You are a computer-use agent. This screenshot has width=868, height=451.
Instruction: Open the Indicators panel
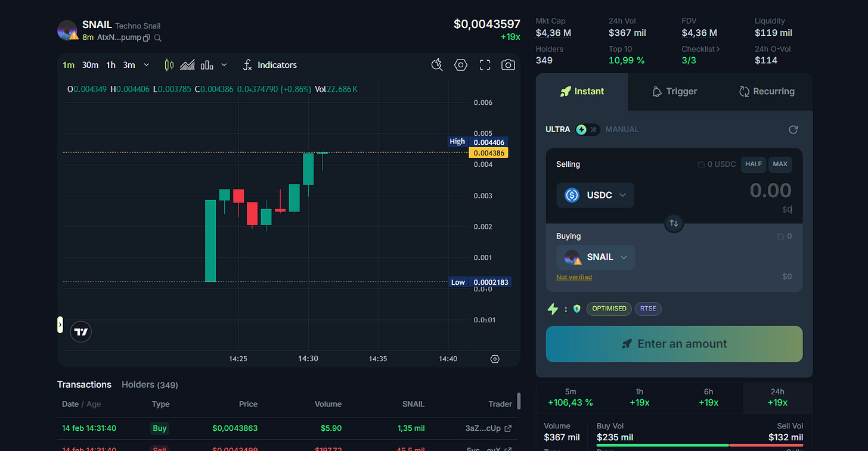coord(269,65)
